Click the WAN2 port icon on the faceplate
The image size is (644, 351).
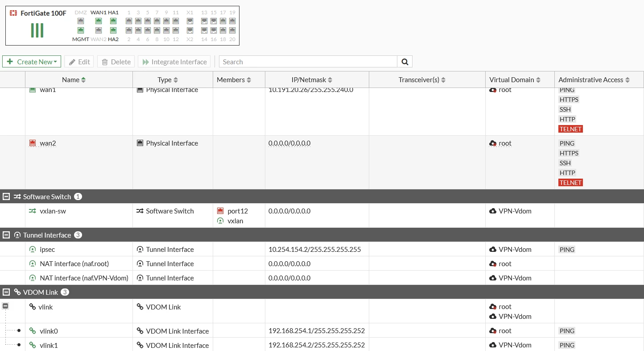click(99, 30)
